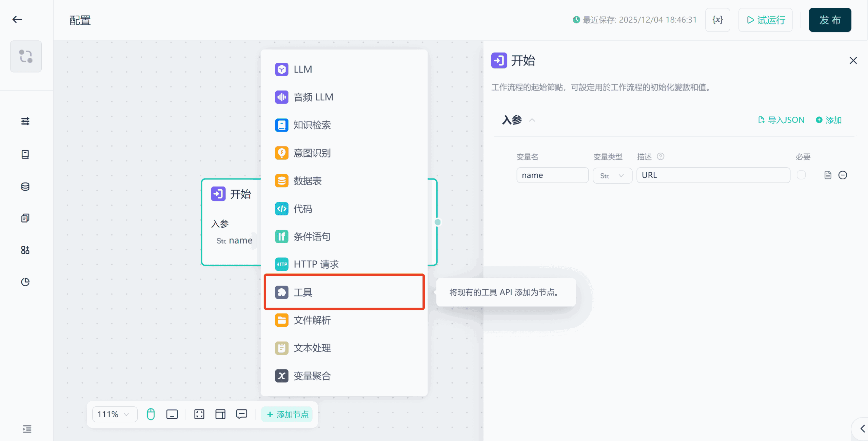Open the settings sliders sidebar icon

point(25,121)
